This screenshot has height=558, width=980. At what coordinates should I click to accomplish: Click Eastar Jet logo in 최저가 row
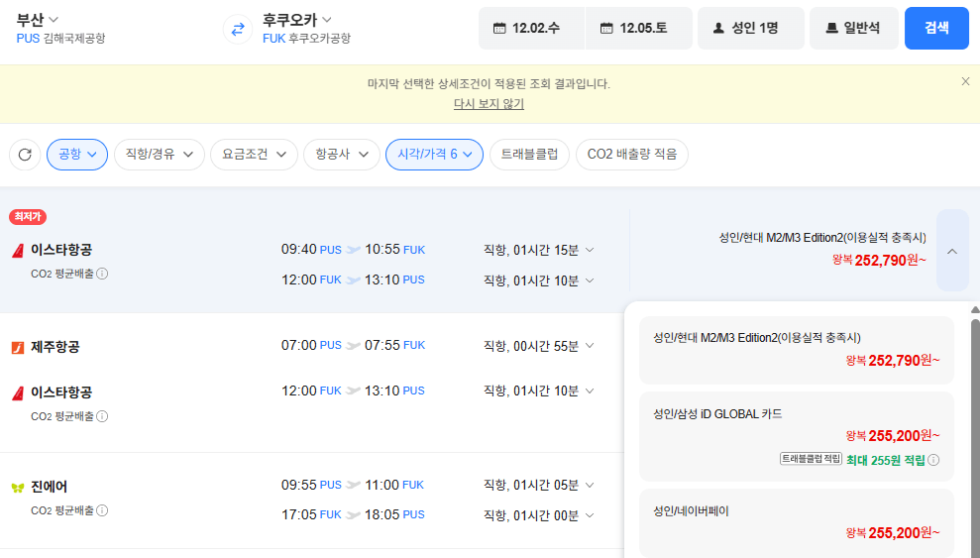(18, 251)
